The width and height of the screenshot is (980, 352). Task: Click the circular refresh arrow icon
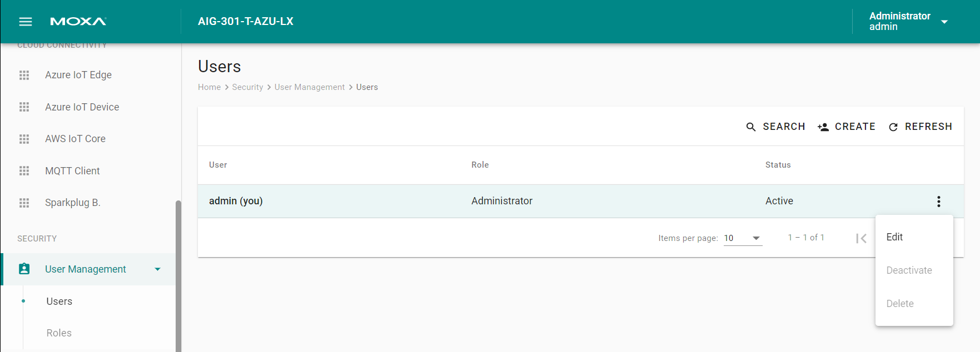(893, 127)
